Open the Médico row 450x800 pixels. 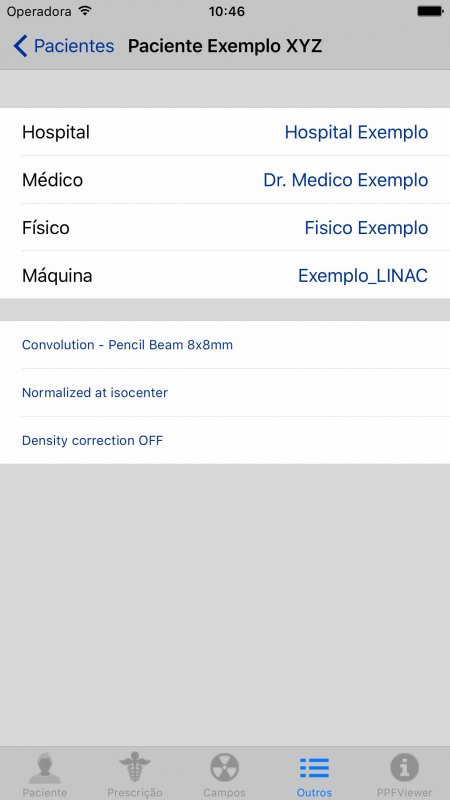pos(225,180)
